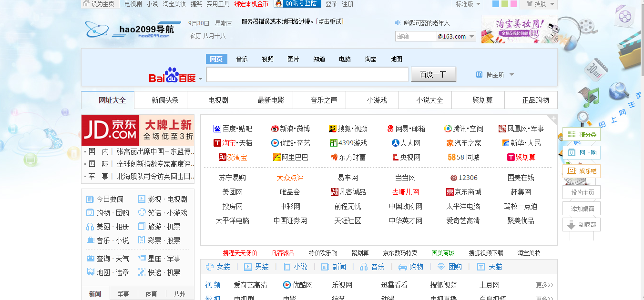The image size is (644, 300).
Task: Open the 换肤 skin dropdown arrow
Action: (552, 4)
